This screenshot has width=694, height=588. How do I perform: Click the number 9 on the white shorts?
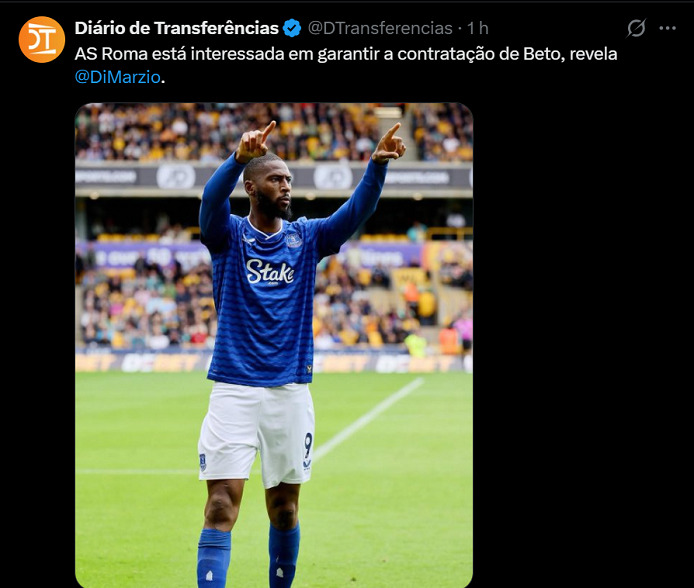(x=308, y=450)
